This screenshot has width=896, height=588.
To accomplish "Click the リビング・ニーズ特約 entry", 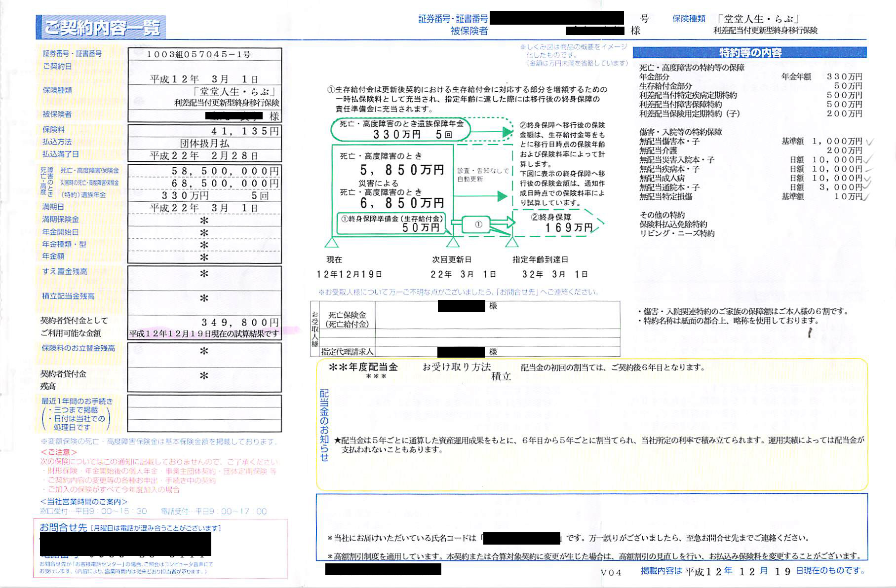I will coord(677,233).
